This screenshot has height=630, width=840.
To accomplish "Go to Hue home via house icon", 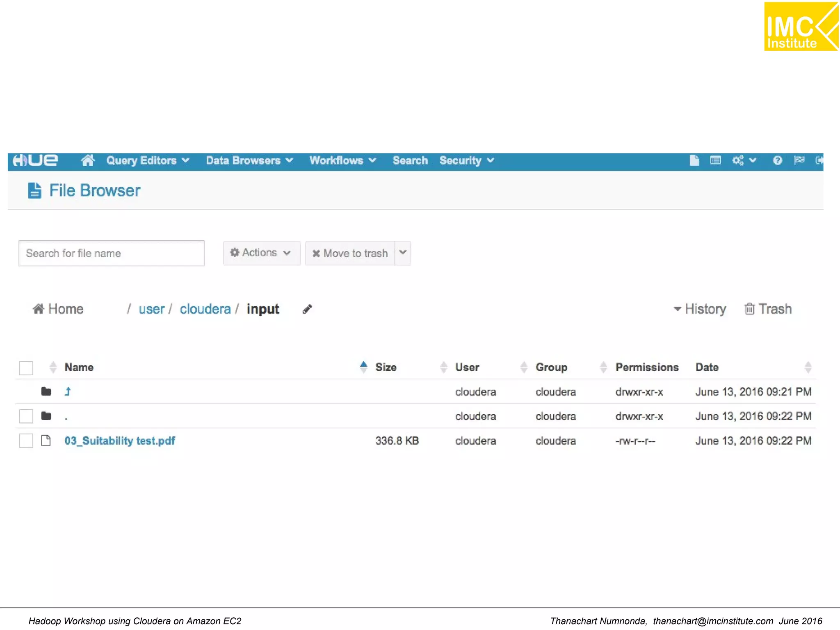I will (87, 160).
